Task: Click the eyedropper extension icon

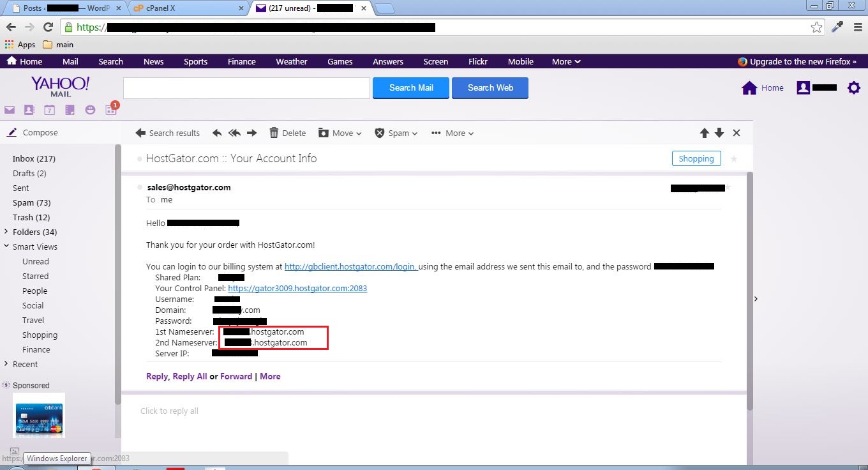Action: [837, 27]
